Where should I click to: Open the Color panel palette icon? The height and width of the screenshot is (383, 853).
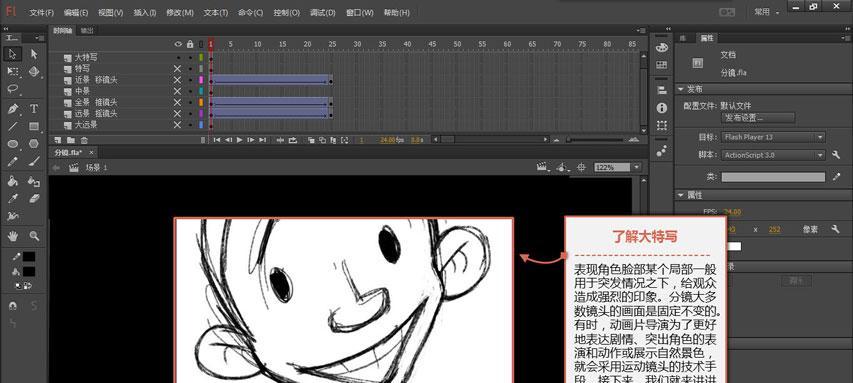pyautogui.click(x=662, y=48)
